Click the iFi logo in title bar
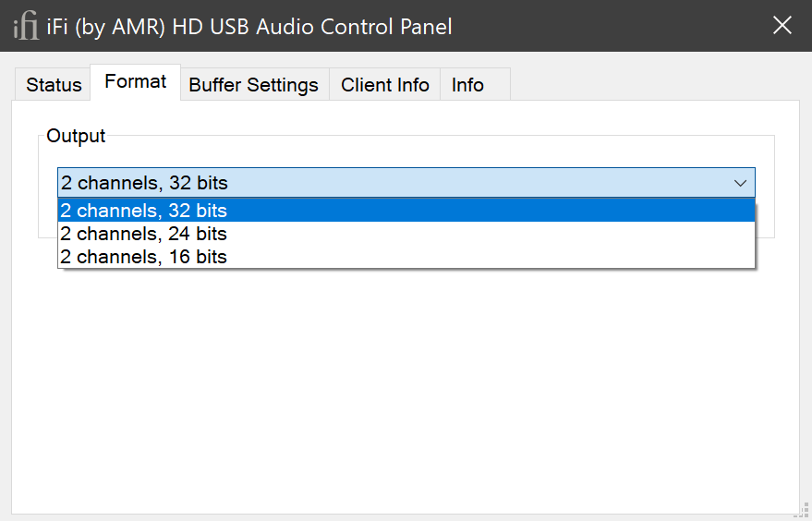812x521 pixels. pyautogui.click(x=26, y=26)
